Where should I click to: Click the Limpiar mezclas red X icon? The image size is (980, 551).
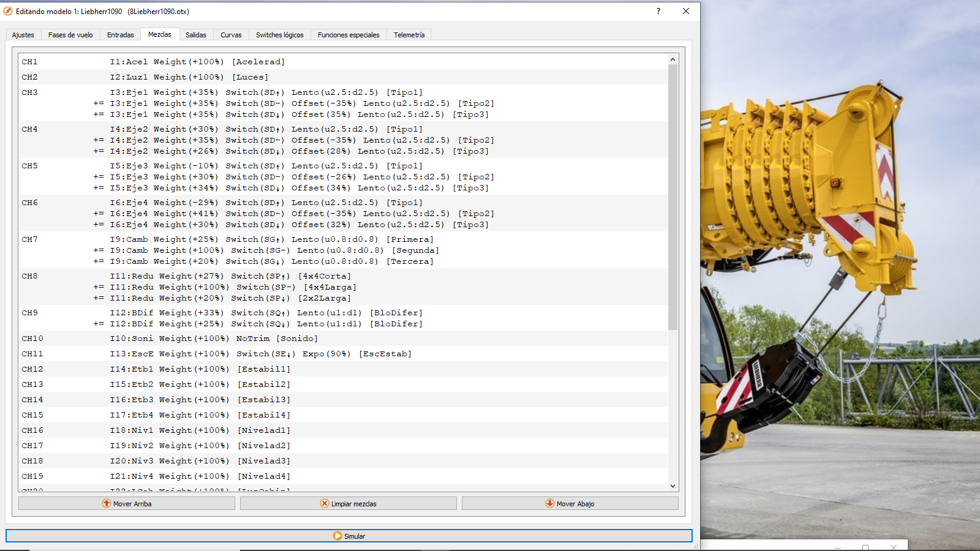click(325, 503)
